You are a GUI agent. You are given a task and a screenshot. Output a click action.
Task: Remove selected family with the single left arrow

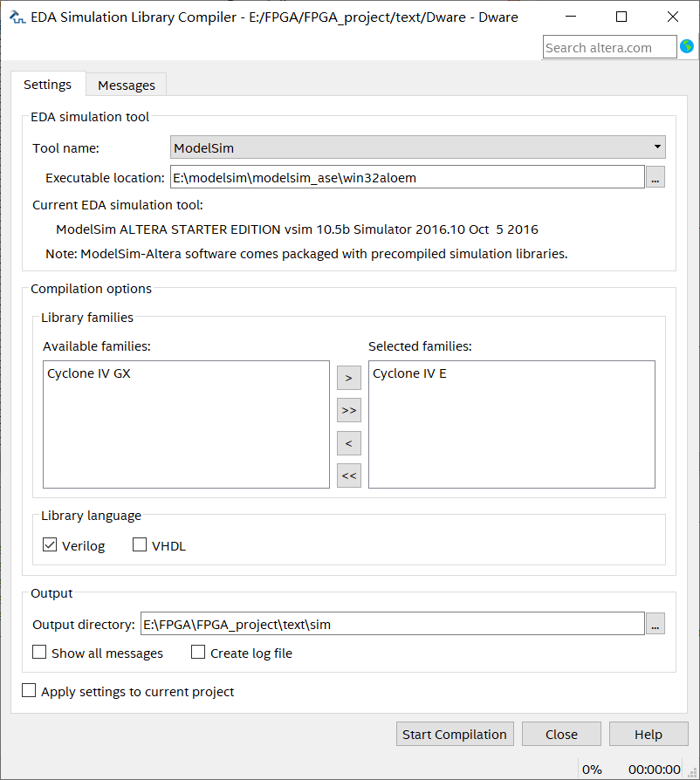pyautogui.click(x=348, y=443)
